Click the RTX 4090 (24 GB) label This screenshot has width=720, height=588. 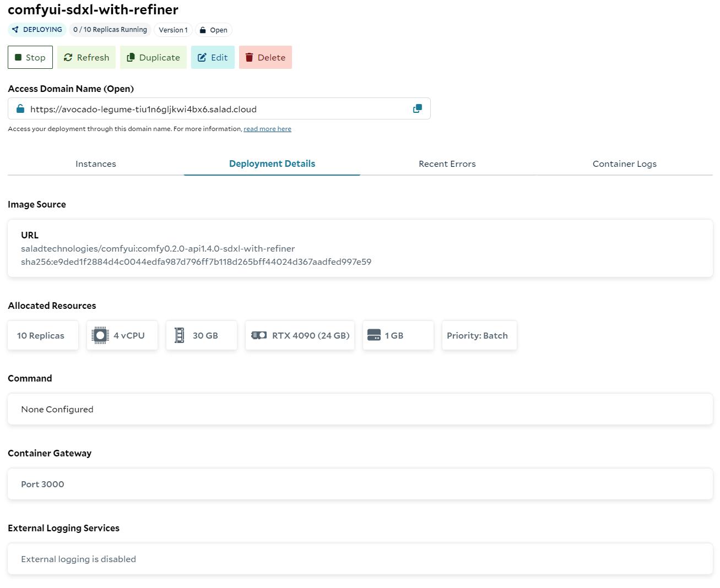[311, 335]
